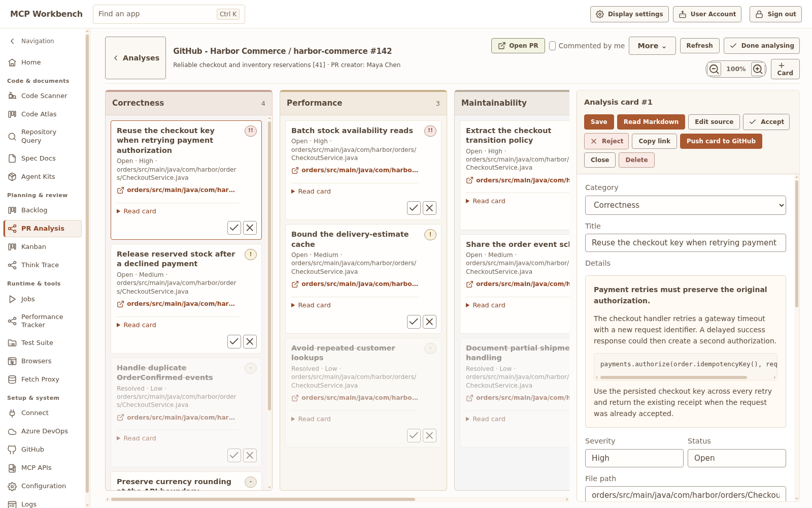Open Backlog in the navigation
The image size is (812, 508).
click(43, 210)
